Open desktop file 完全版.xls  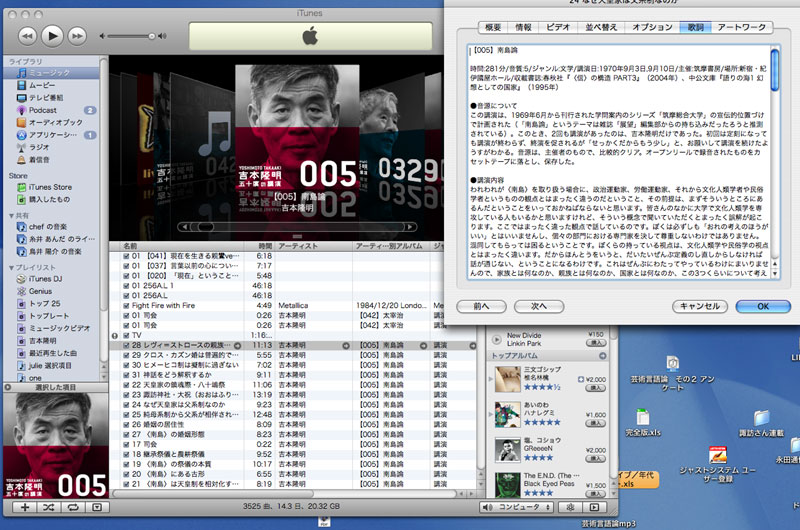[x=643, y=423]
